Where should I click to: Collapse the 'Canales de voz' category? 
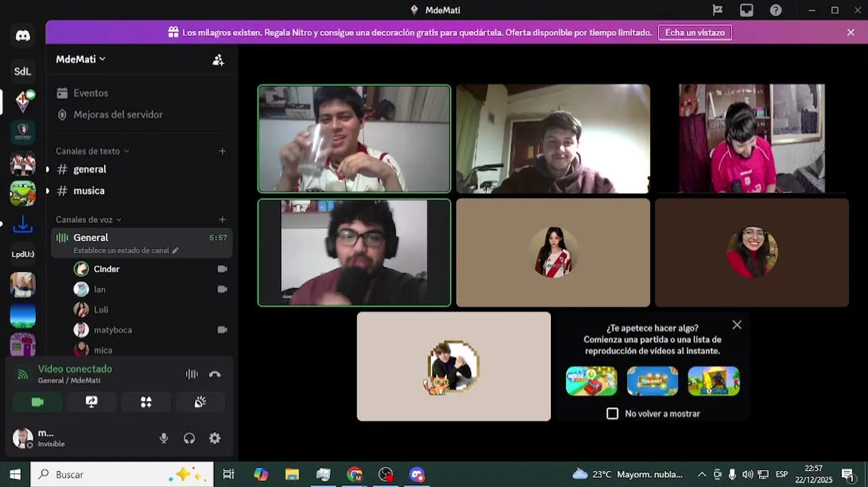point(89,219)
